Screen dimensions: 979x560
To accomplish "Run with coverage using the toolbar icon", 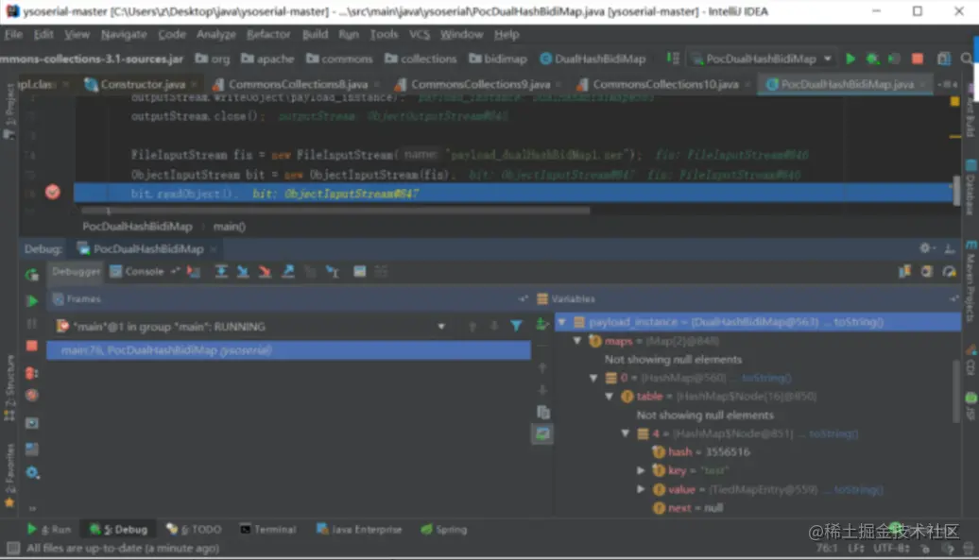I will tap(894, 59).
